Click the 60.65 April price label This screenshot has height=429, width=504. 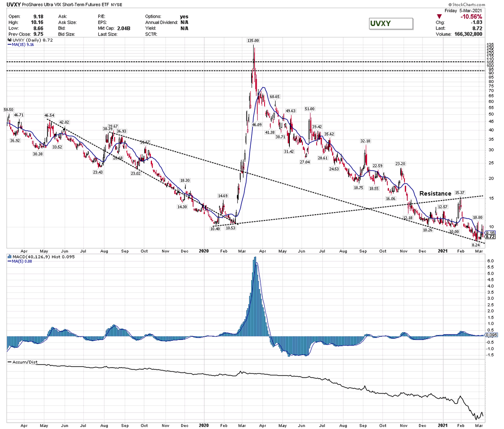click(275, 96)
